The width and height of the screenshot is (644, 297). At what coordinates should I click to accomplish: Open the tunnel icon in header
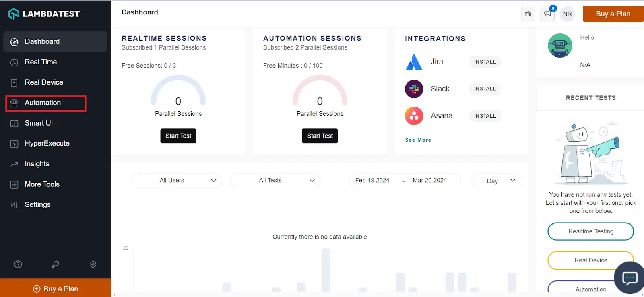pos(528,14)
